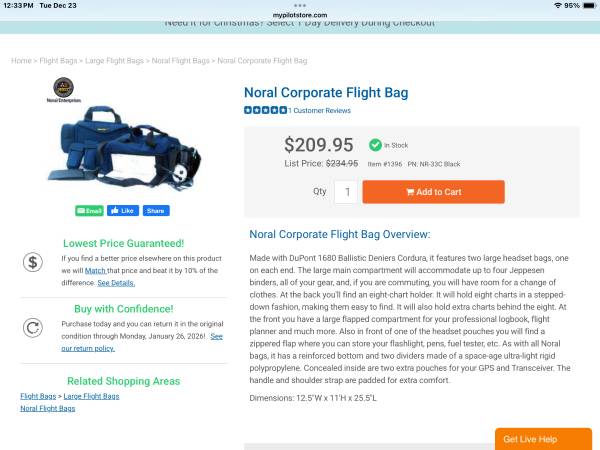This screenshot has height=450, width=600.
Task: Click the Qty quantity input field
Action: [346, 192]
